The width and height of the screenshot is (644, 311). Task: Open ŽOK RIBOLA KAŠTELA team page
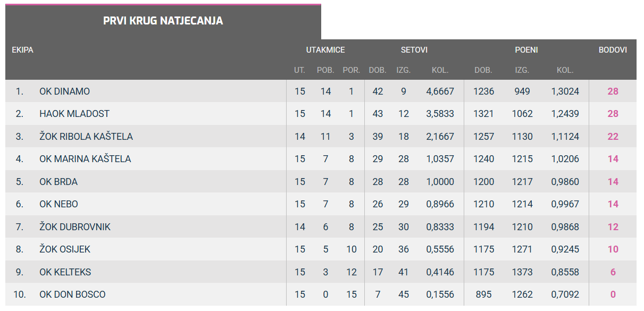86,137
